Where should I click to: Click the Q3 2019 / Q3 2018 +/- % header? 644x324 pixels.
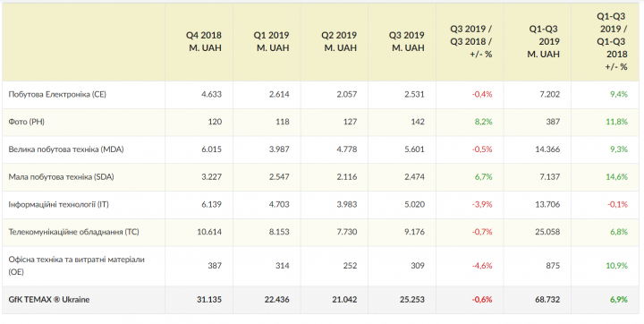pyautogui.click(x=471, y=41)
